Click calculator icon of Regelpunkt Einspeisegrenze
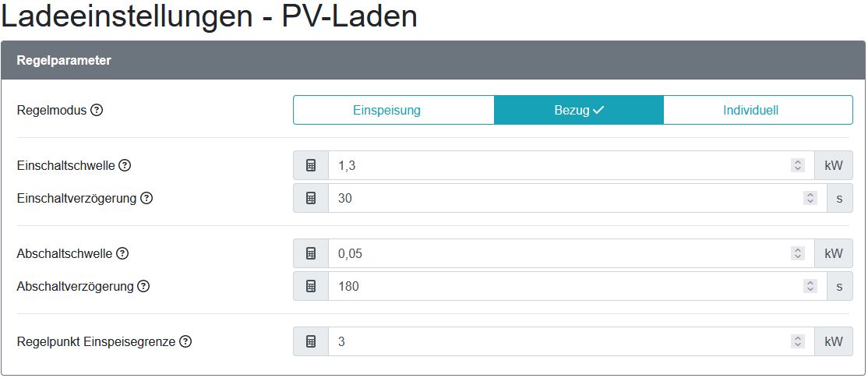Image resolution: width=868 pixels, height=378 pixels. pyautogui.click(x=311, y=341)
